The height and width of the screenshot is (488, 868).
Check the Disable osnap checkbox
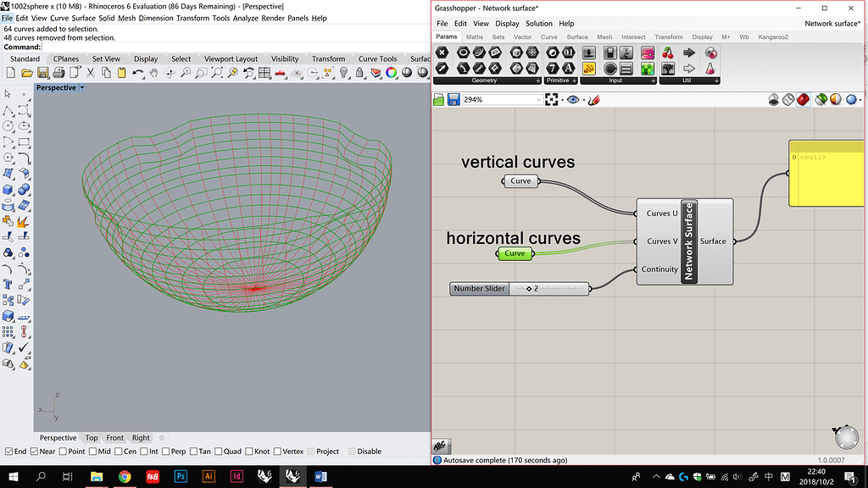coord(351,451)
